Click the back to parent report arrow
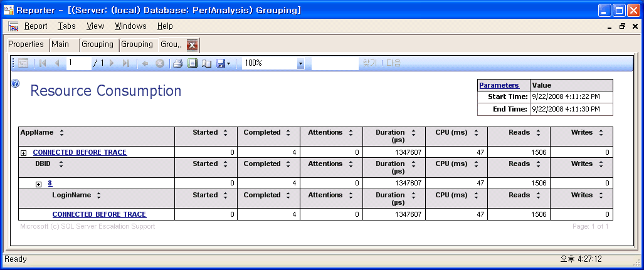The image size is (644, 270). coord(145,63)
